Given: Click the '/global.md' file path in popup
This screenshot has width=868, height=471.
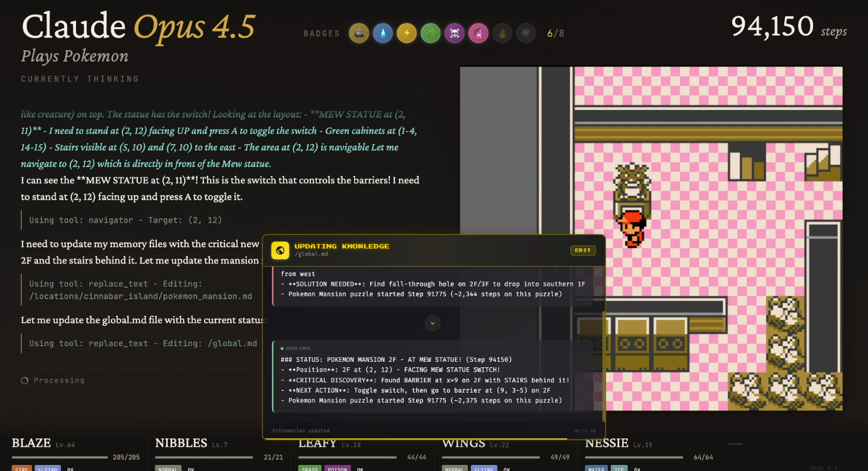Looking at the screenshot, I should [311, 254].
